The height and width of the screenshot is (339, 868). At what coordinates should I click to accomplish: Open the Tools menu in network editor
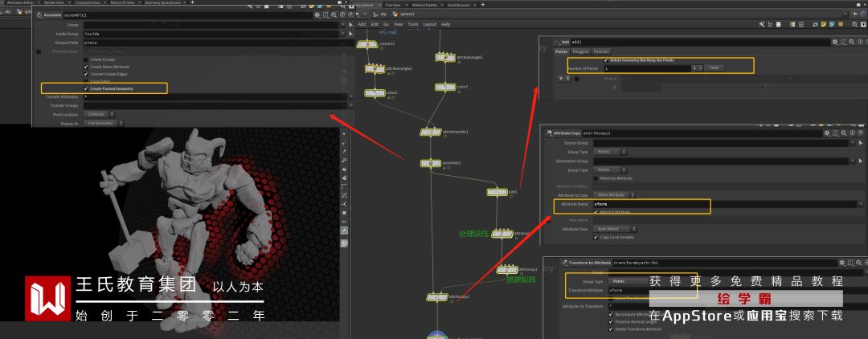413,24
